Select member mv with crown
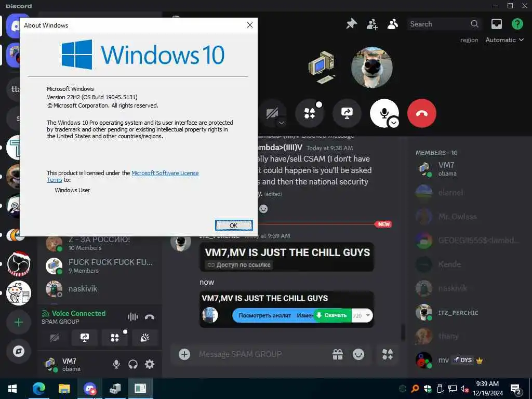 (x=468, y=360)
